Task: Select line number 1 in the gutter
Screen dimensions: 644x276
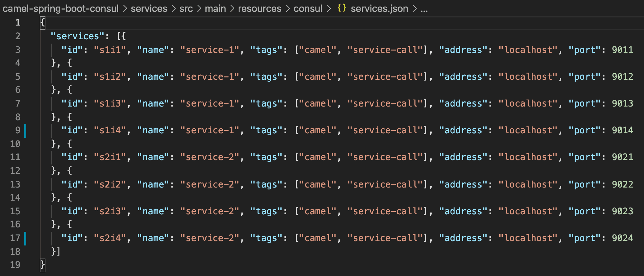Action: pyautogui.click(x=18, y=22)
